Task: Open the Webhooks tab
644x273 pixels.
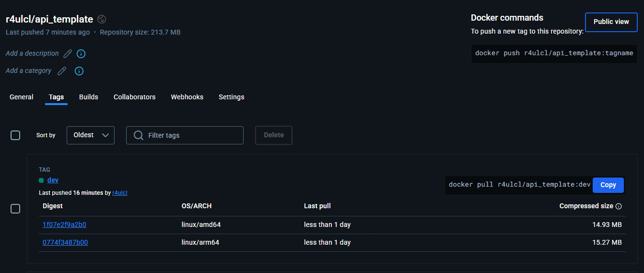Action: [187, 97]
